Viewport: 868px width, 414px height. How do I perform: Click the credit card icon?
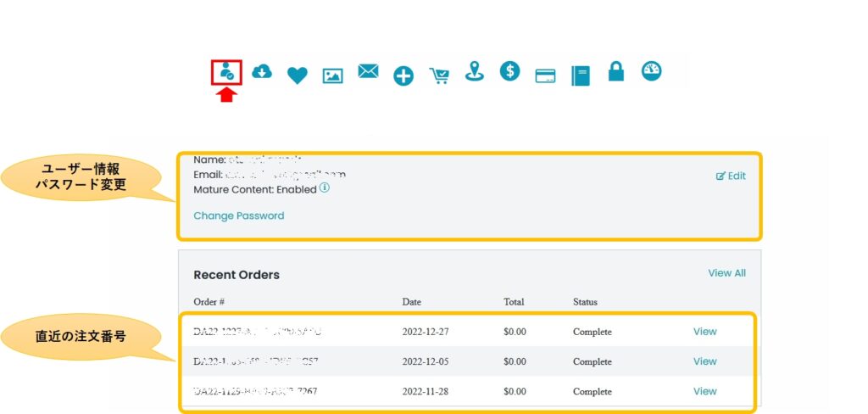click(545, 76)
